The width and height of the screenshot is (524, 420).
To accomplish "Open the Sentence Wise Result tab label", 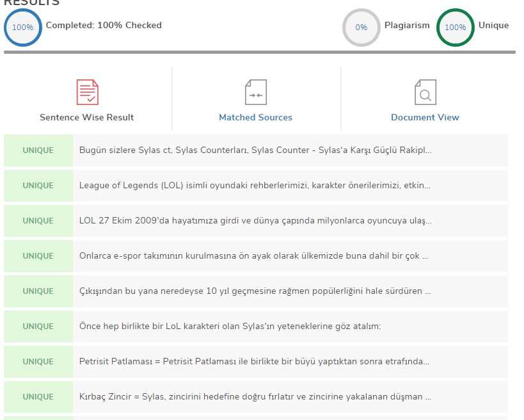I will [87, 117].
